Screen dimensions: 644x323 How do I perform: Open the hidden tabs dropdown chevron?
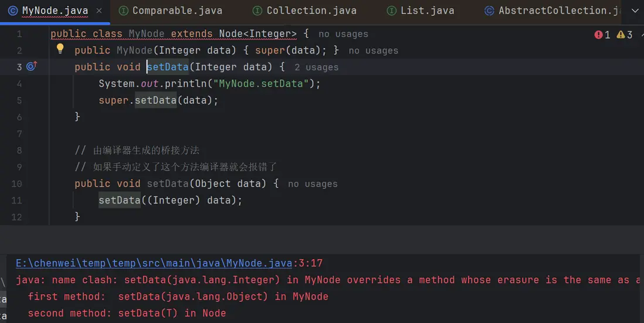(635, 11)
